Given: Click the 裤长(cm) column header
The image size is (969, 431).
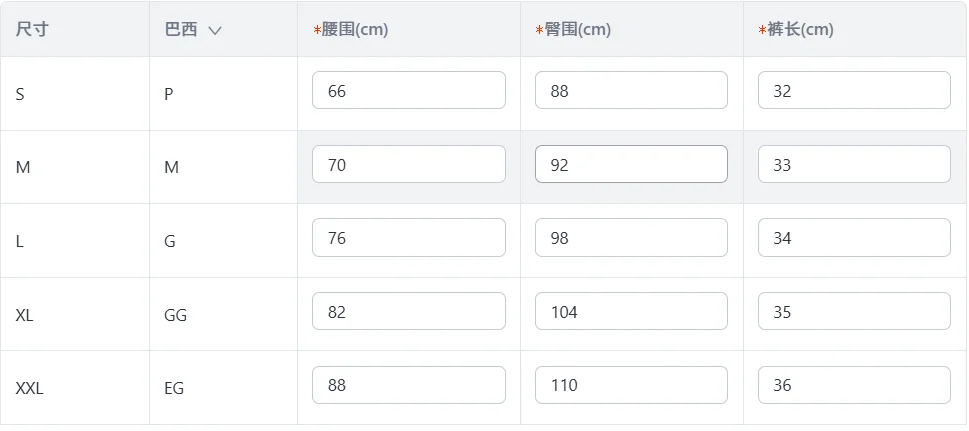Looking at the screenshot, I should pyautogui.click(x=800, y=30).
